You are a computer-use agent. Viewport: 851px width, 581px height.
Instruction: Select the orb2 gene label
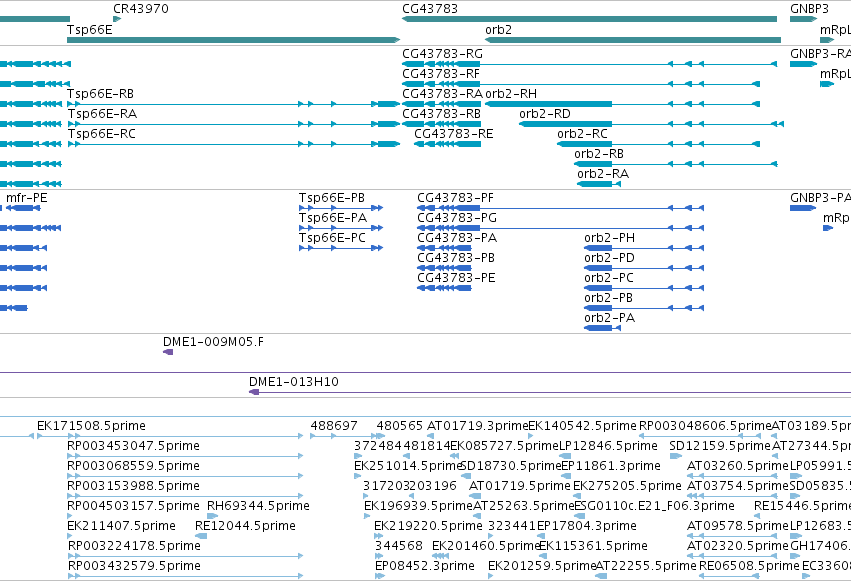pos(498,29)
